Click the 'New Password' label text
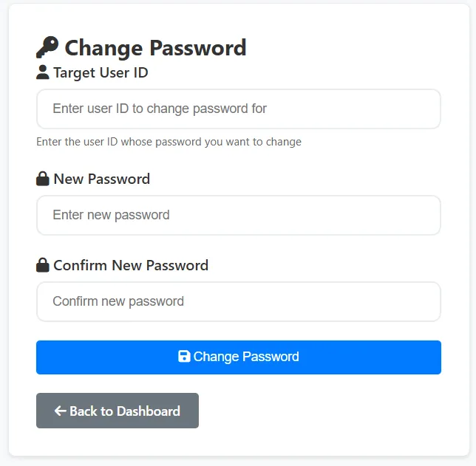The width and height of the screenshot is (476, 466). (x=102, y=179)
